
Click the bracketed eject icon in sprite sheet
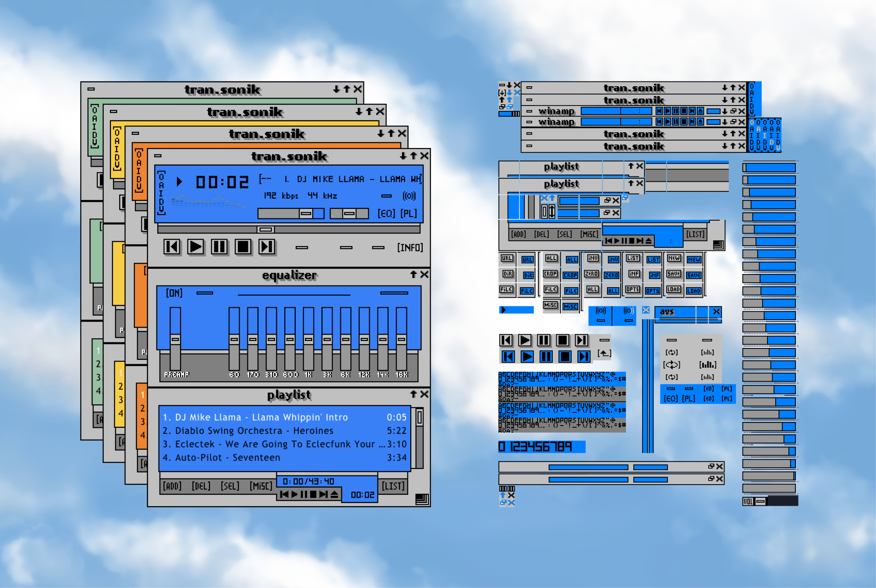pyautogui.click(x=604, y=353)
